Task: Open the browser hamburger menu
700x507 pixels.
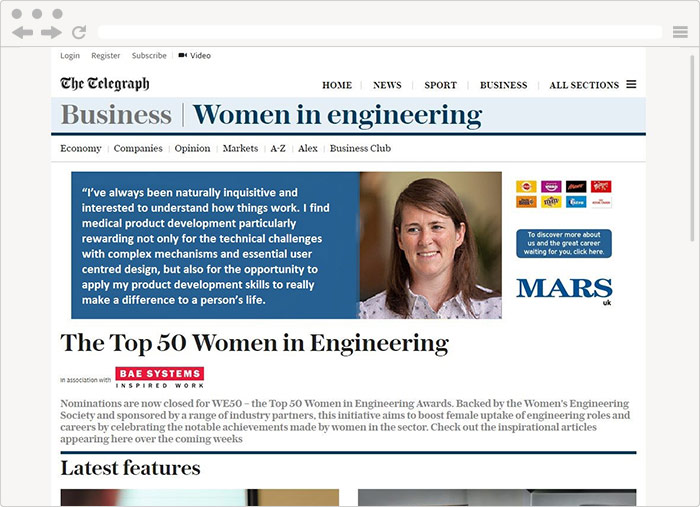Action: coord(680,32)
